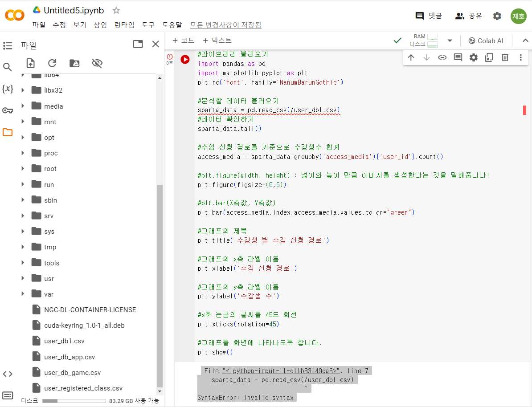
Task: Select file user_db_app.csv
Action: 70,357
